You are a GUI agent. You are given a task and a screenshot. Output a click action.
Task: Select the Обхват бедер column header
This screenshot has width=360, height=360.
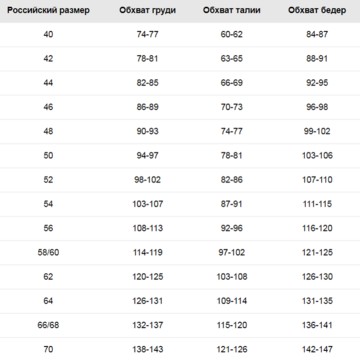tap(317, 10)
